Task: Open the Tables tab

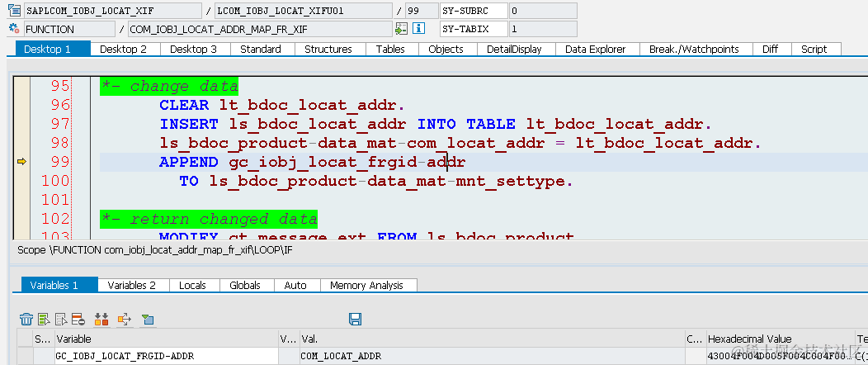Action: [391, 50]
